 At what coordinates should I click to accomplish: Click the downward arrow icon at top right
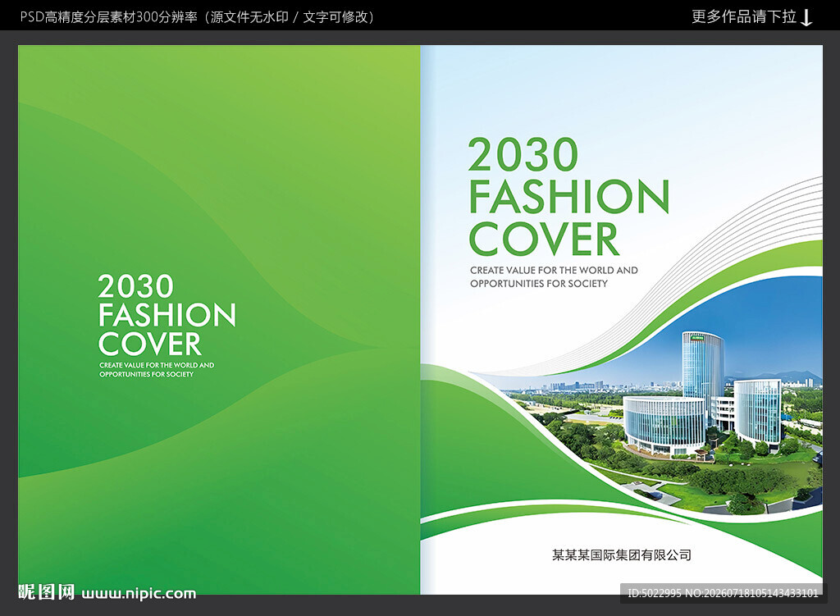pos(806,18)
